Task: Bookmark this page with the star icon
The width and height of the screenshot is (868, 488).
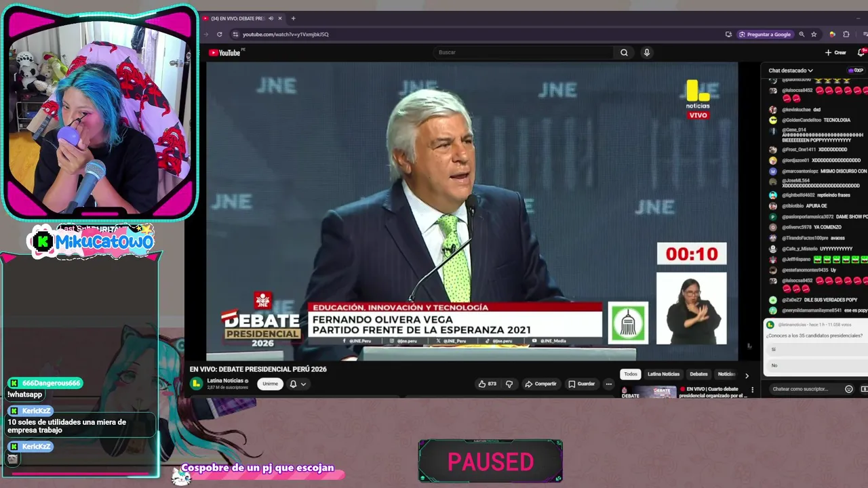Action: click(814, 34)
